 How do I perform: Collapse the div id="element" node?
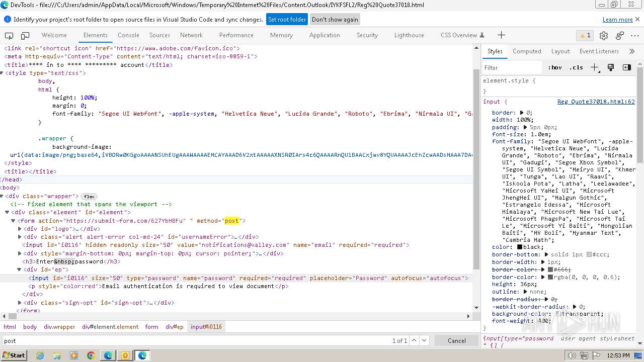pyautogui.click(x=8, y=212)
